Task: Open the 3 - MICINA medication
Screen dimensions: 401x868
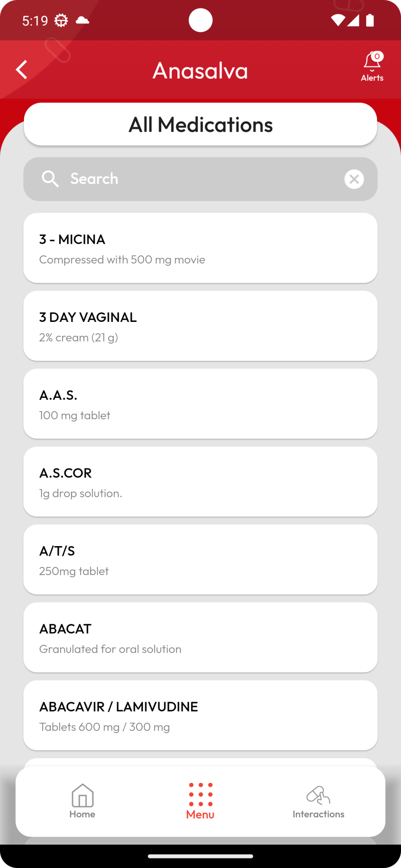Action: point(200,248)
